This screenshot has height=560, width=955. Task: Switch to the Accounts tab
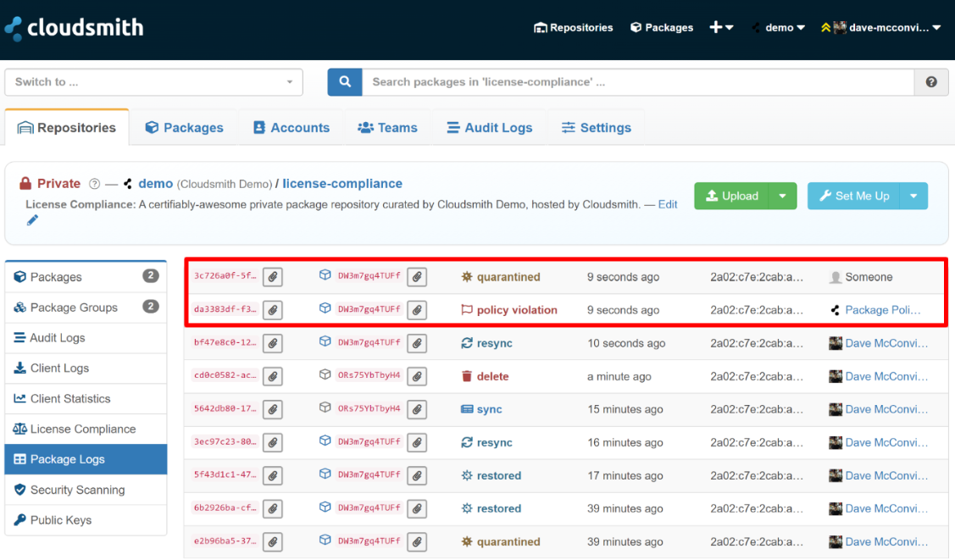point(291,128)
